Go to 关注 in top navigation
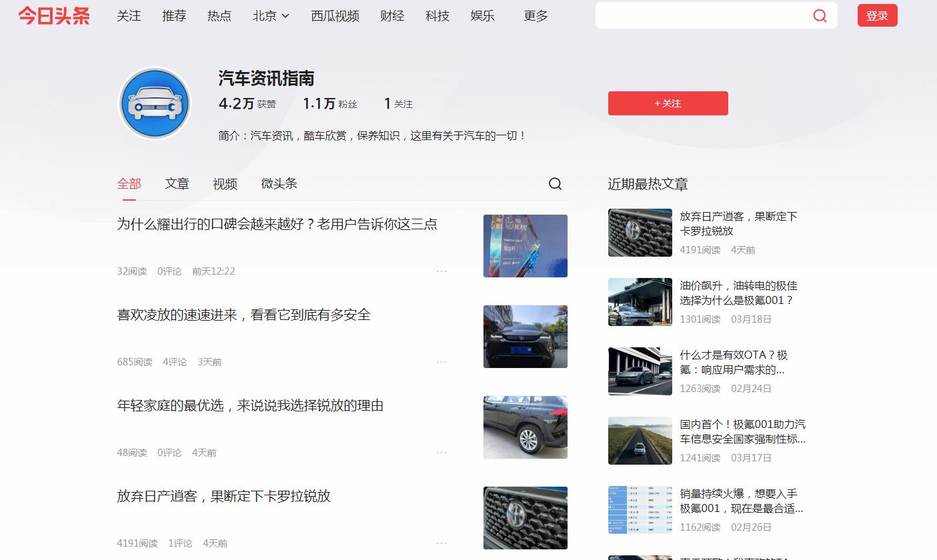The height and width of the screenshot is (560, 937). pyautogui.click(x=129, y=15)
